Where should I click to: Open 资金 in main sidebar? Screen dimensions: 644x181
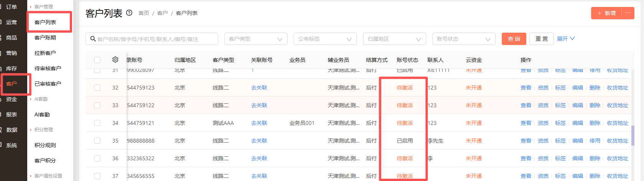click(11, 99)
